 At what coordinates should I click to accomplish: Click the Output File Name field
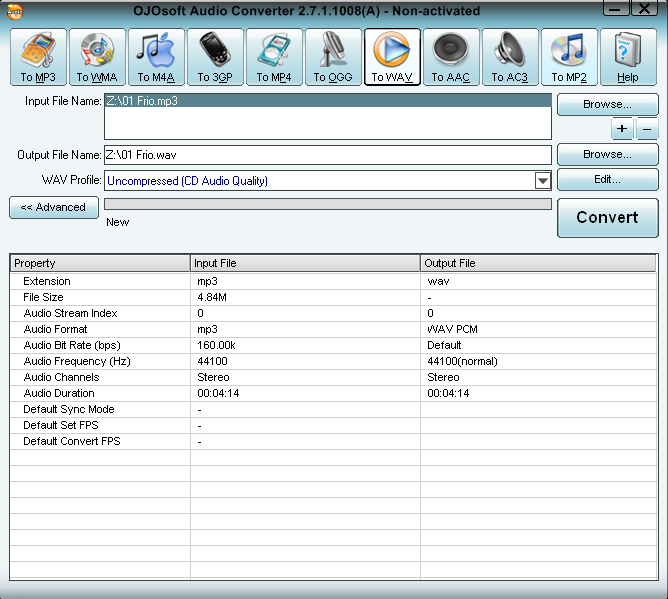click(328, 155)
